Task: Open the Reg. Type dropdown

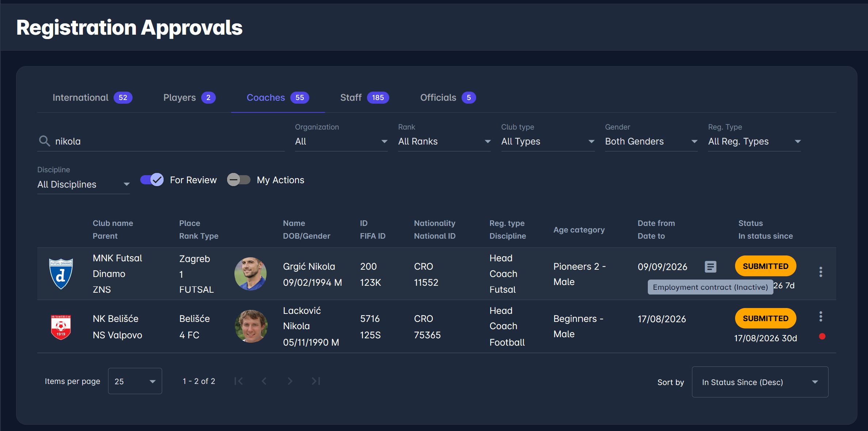Action: pyautogui.click(x=754, y=142)
